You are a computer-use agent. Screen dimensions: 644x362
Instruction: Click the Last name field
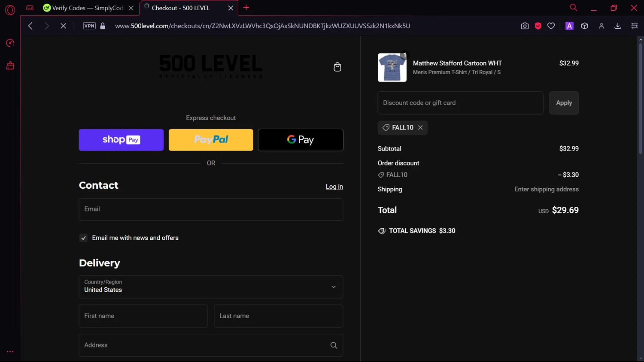(x=278, y=316)
